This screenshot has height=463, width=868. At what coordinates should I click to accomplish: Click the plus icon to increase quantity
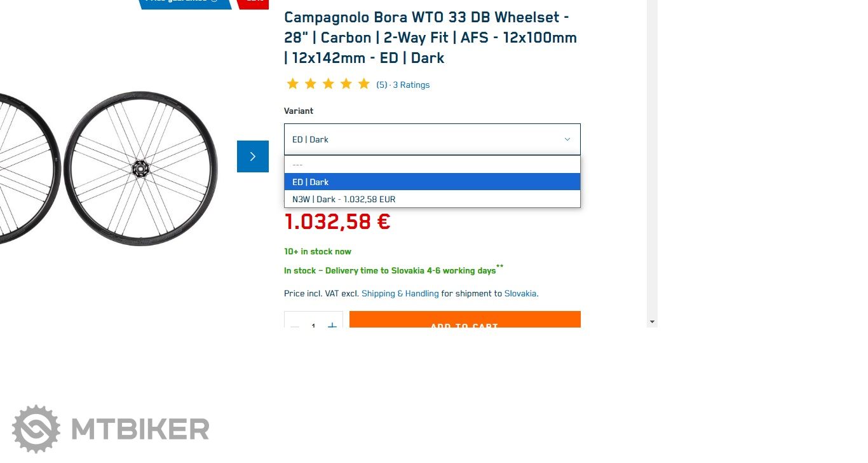coord(332,325)
